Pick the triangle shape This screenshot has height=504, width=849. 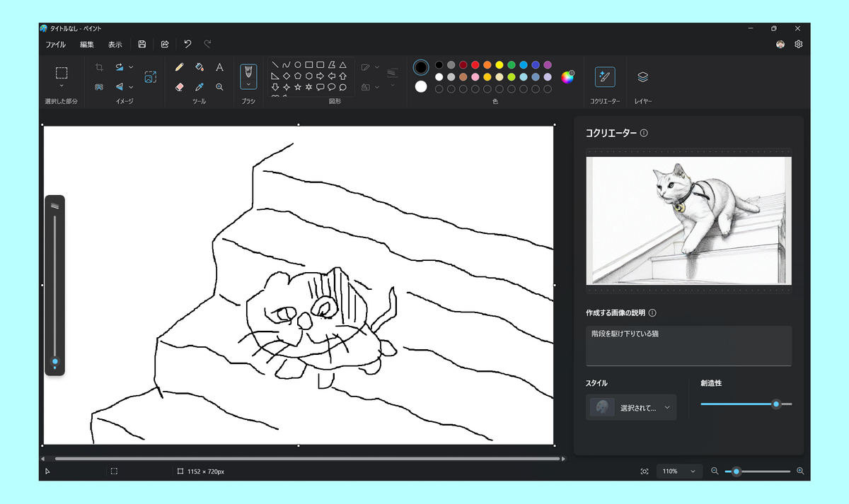[x=343, y=64]
